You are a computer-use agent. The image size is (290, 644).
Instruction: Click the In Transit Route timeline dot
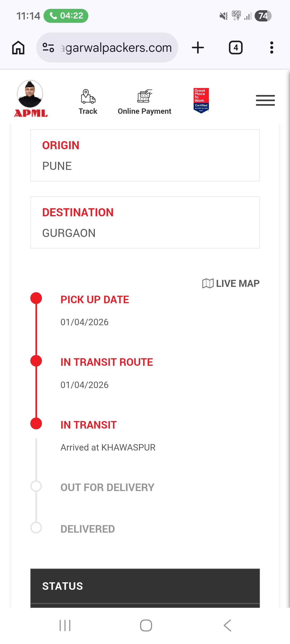36,361
